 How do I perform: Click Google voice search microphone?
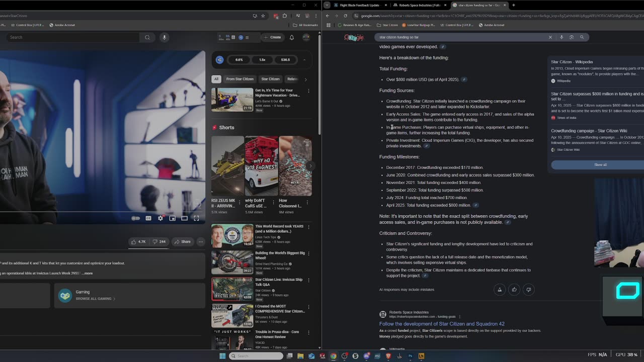[x=561, y=37]
